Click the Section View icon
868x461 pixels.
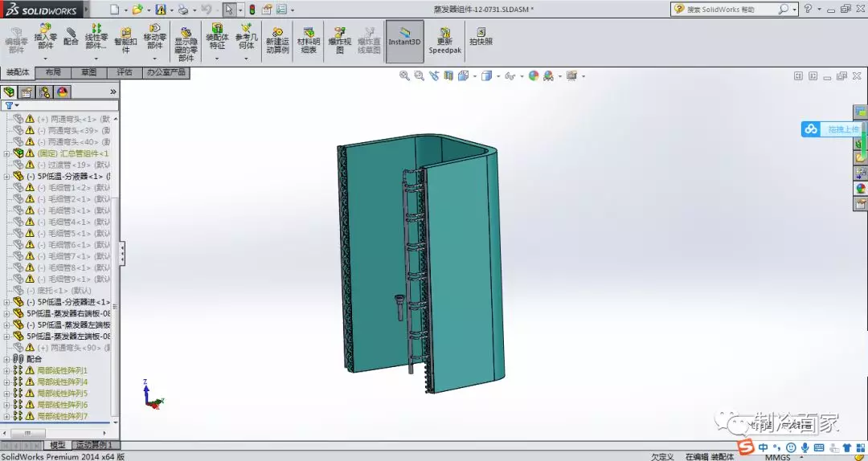(448, 75)
